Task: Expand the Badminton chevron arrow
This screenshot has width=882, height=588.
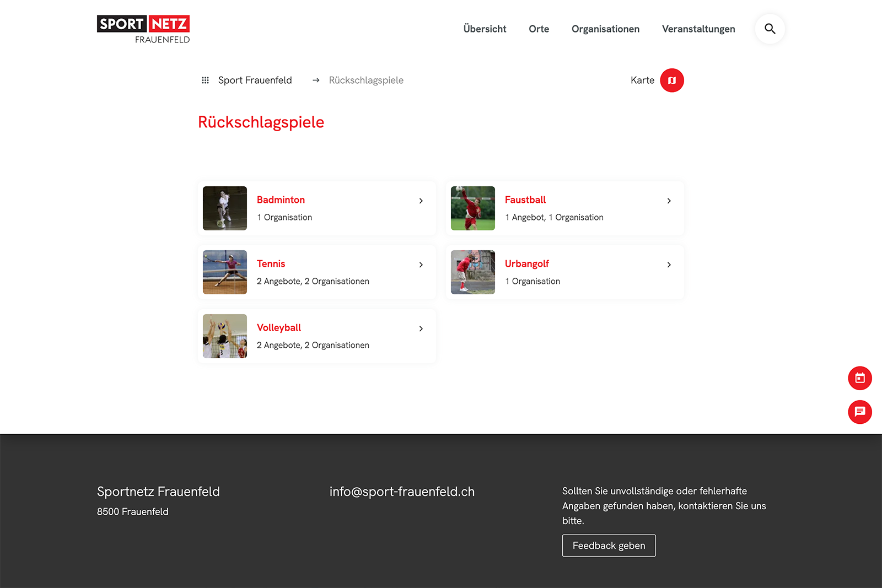Action: tap(421, 201)
